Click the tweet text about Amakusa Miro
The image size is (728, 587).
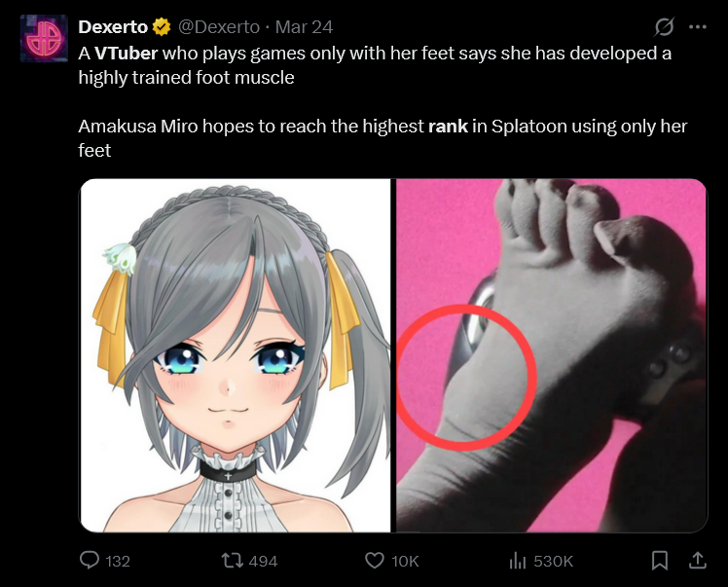tap(382, 138)
